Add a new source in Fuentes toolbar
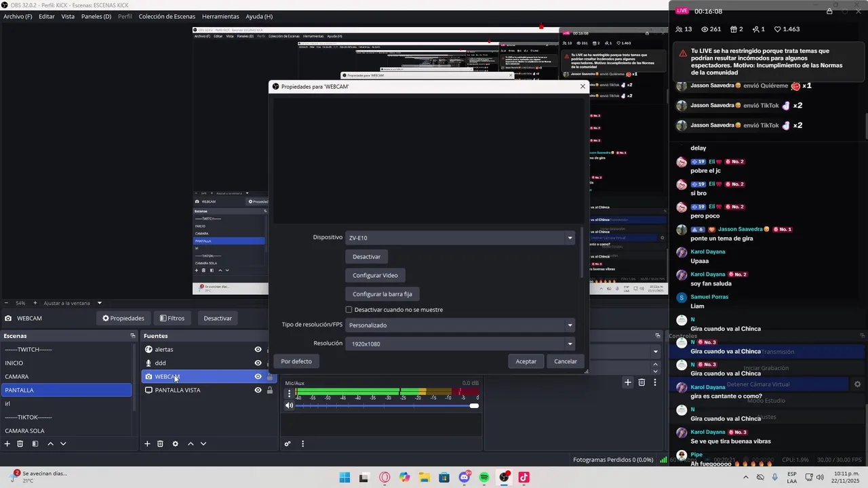 [147, 444]
